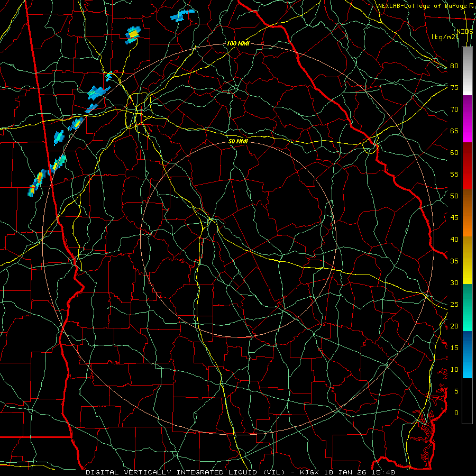Pick the purple-magenta segment of the color bar
This screenshot has width=476, height=476.
click(x=467, y=118)
